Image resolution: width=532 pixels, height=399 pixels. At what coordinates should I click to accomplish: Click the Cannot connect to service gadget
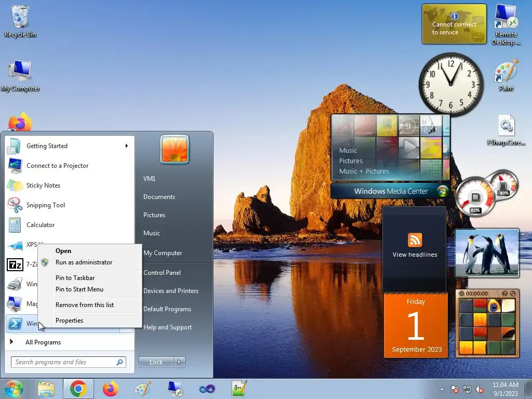coord(454,24)
